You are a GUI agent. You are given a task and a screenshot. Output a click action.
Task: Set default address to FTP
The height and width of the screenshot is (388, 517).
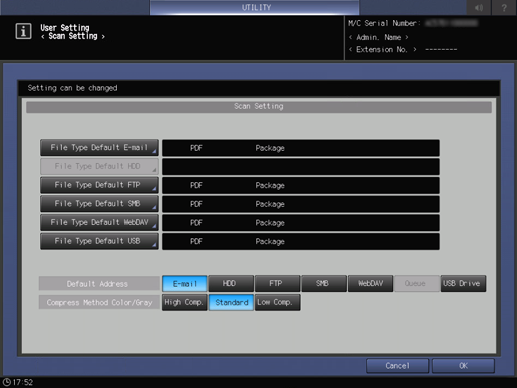(277, 284)
